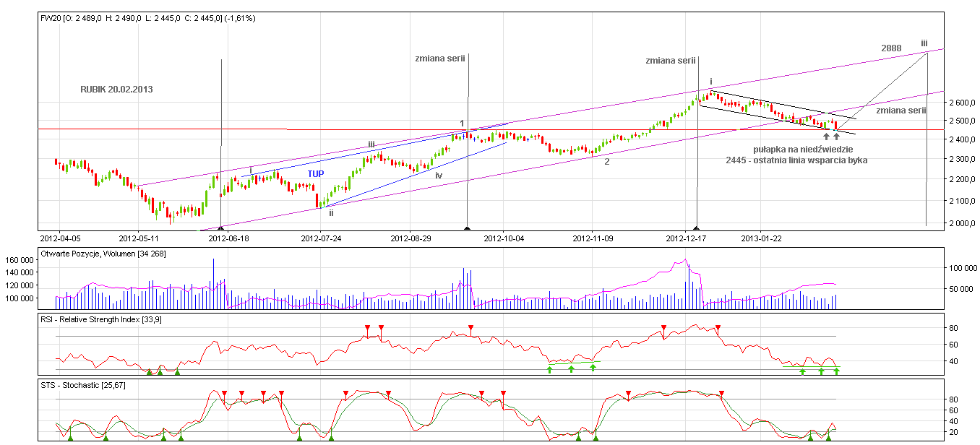
Task: Click the 2012-10-04 date label
Action: [503, 237]
